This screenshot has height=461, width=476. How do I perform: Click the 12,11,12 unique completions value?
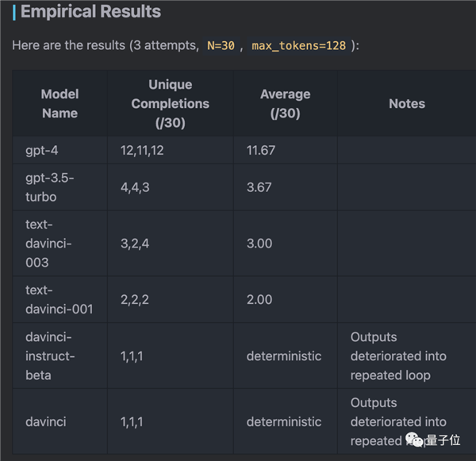[142, 150]
